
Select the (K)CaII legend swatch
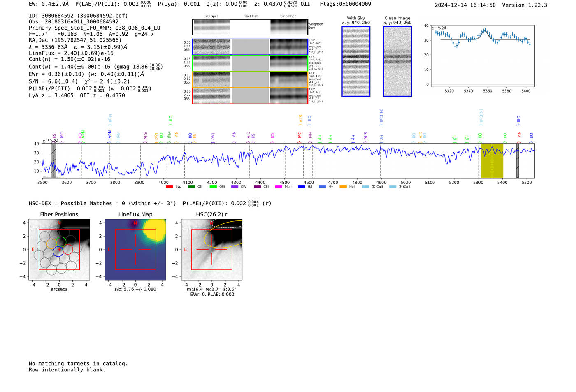click(366, 187)
